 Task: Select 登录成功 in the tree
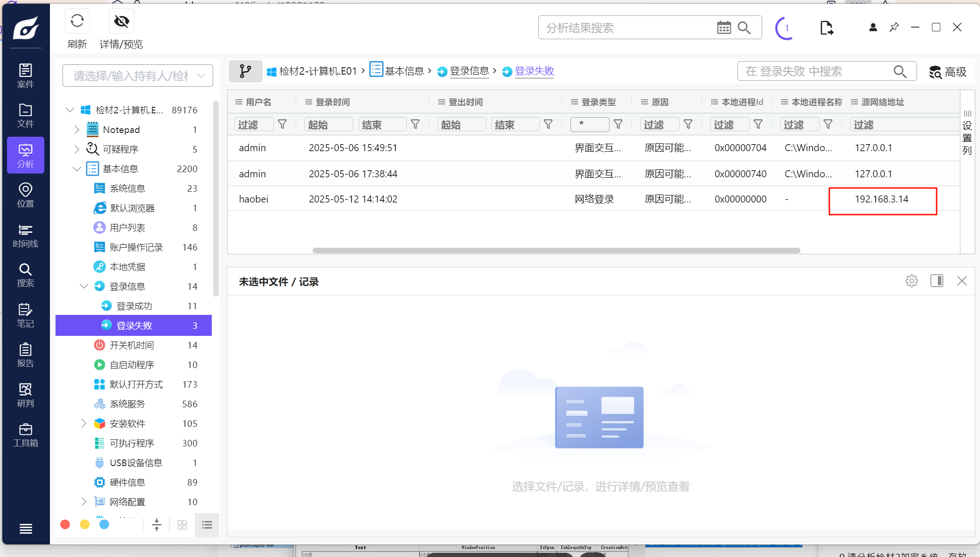point(134,306)
